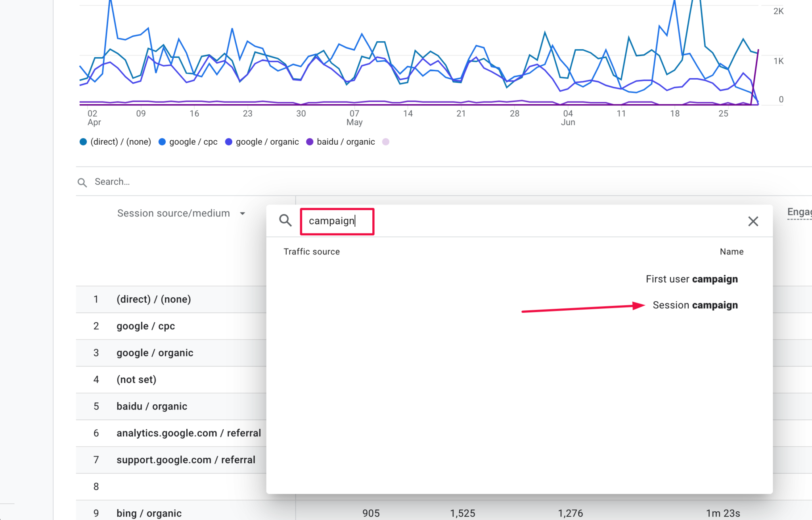Select the Session campaign dimension

695,305
